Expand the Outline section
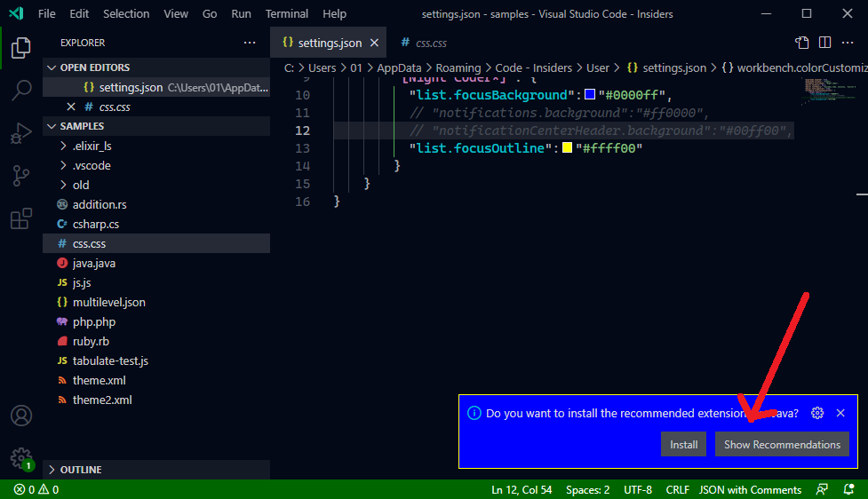This screenshot has width=868, height=499. pos(156,470)
